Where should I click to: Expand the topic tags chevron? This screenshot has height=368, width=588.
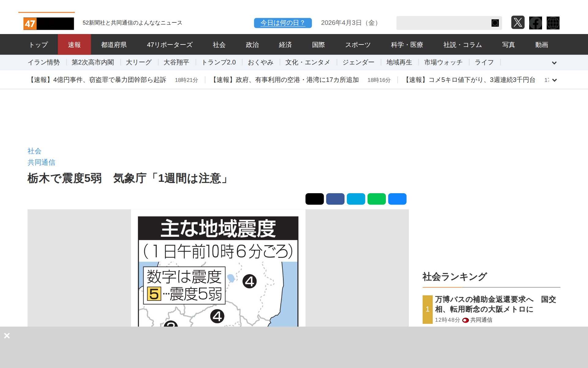click(x=554, y=63)
